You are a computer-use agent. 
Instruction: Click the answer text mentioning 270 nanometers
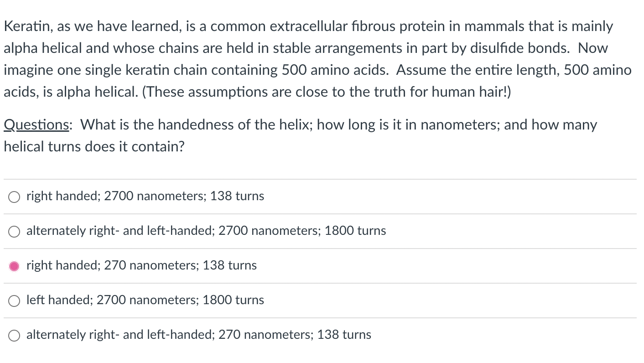tap(141, 266)
